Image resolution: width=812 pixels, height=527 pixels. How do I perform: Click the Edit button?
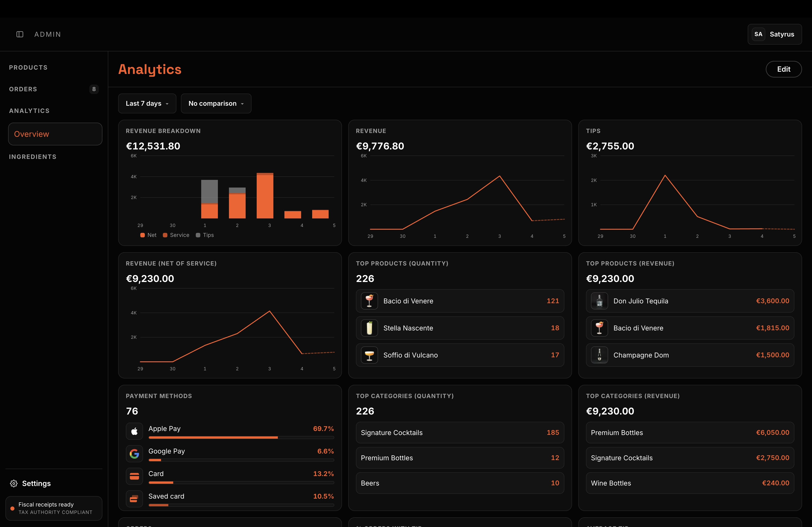coord(784,69)
